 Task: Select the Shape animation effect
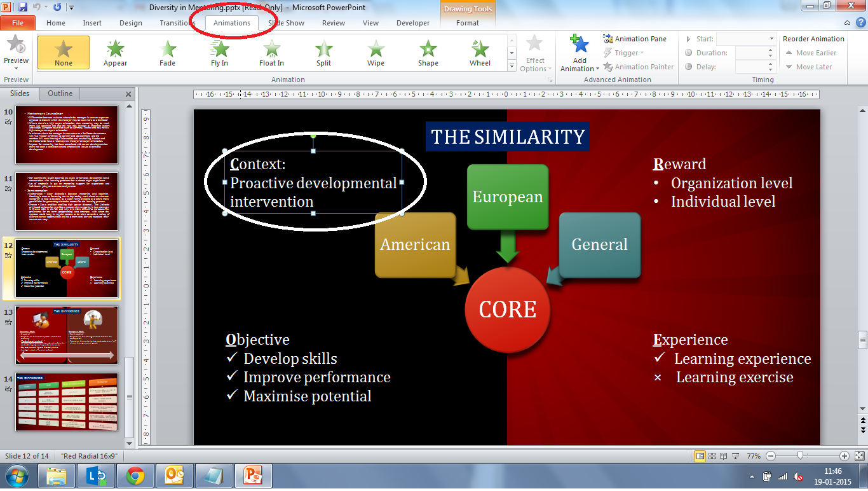pyautogui.click(x=428, y=52)
